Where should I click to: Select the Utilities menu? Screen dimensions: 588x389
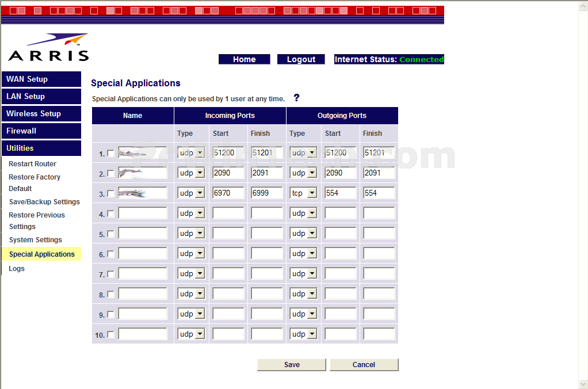pos(41,148)
